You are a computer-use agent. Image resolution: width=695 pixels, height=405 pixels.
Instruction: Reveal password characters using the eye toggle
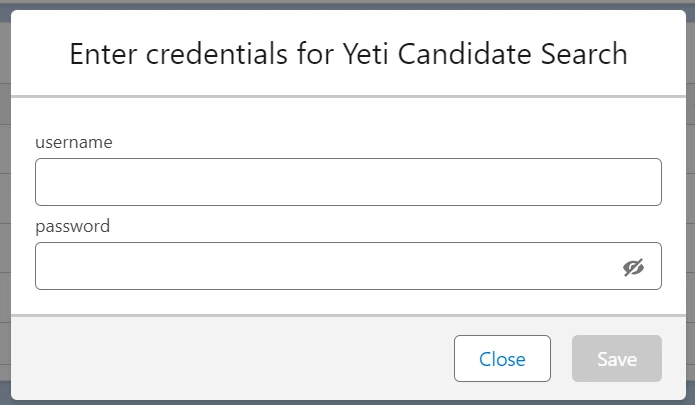(633, 267)
